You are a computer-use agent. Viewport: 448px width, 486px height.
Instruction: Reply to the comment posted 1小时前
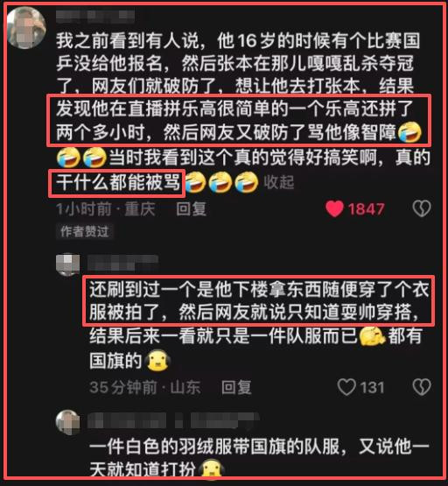[x=191, y=209]
